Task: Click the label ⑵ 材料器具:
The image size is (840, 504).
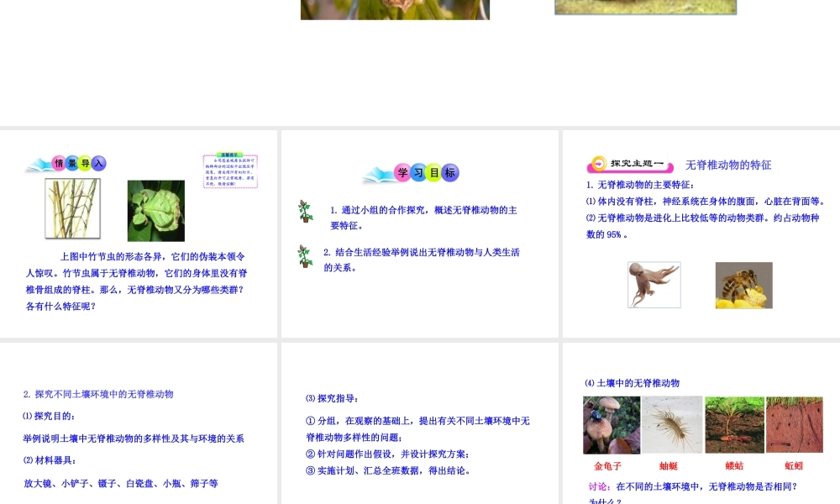Action: coord(50,460)
